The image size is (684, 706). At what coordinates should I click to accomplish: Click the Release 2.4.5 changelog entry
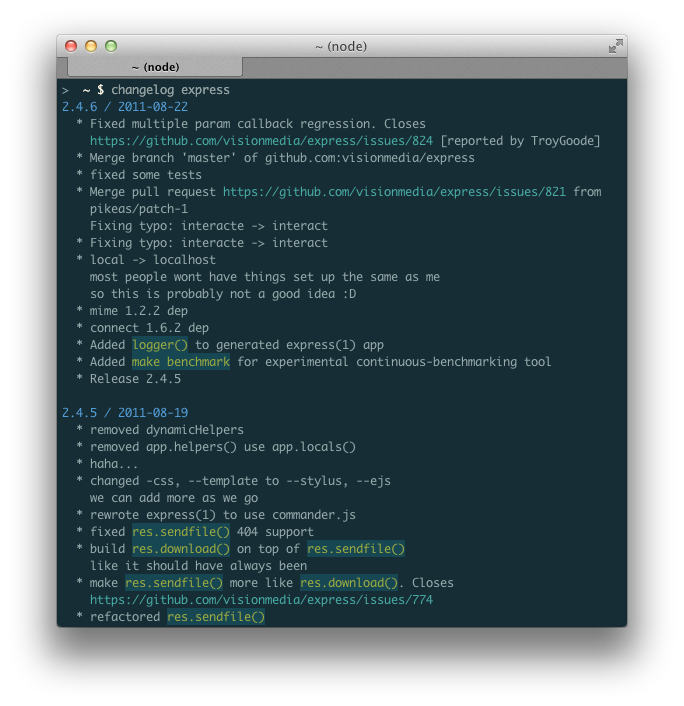tap(135, 379)
